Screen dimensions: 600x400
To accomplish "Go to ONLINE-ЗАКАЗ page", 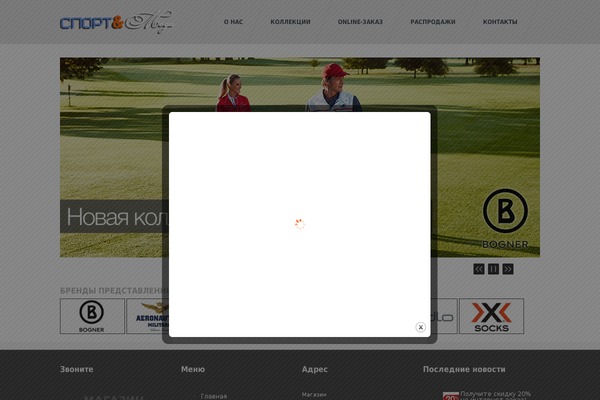I will pos(360,22).
